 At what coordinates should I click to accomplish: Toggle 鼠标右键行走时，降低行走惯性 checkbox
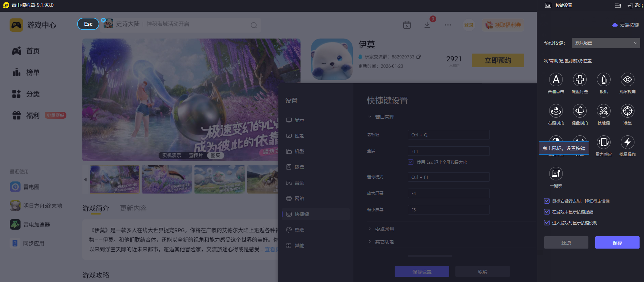click(x=547, y=201)
